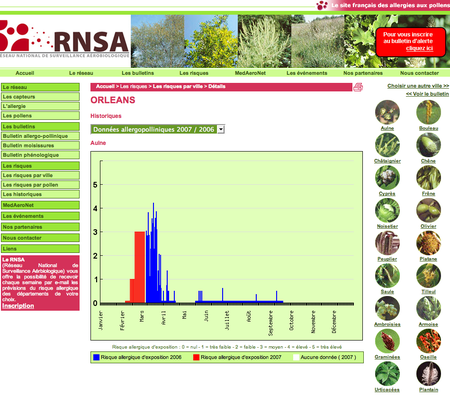Open Les pollens in the sidebar

tap(40, 116)
